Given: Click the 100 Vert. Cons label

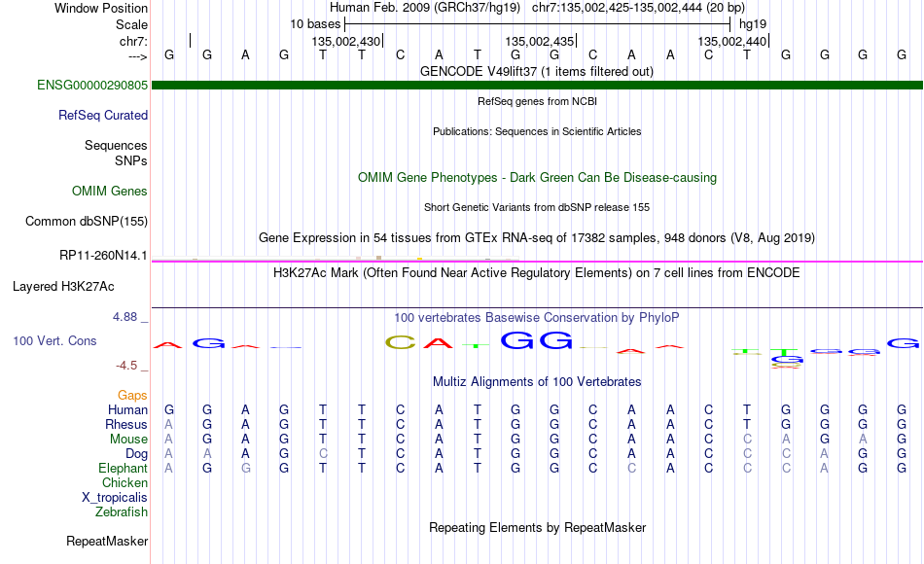Looking at the screenshot, I should tap(54, 340).
